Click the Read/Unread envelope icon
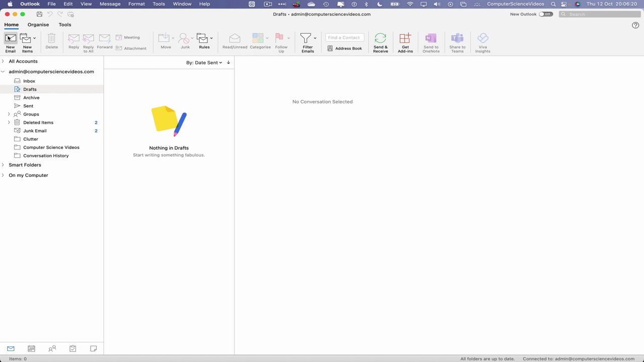Viewport: 644px width, 362px height. tap(234, 38)
